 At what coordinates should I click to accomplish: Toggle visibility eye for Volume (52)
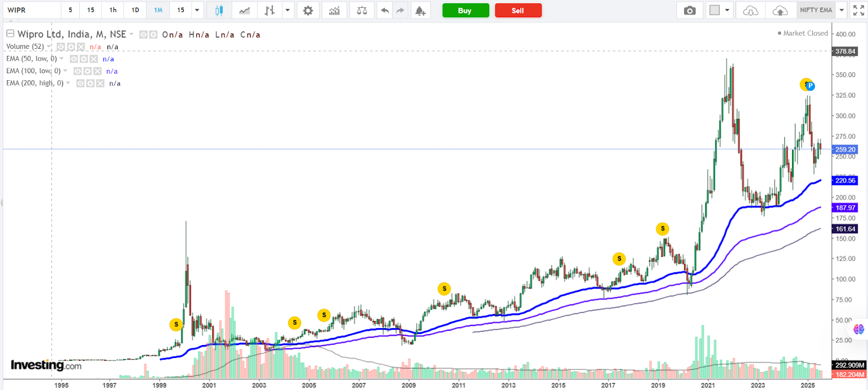61,47
